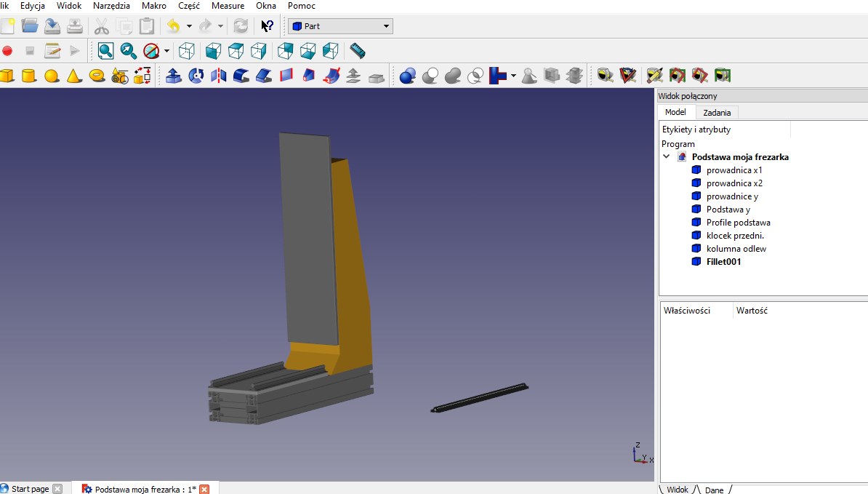Create a cone primitive

[x=74, y=76]
